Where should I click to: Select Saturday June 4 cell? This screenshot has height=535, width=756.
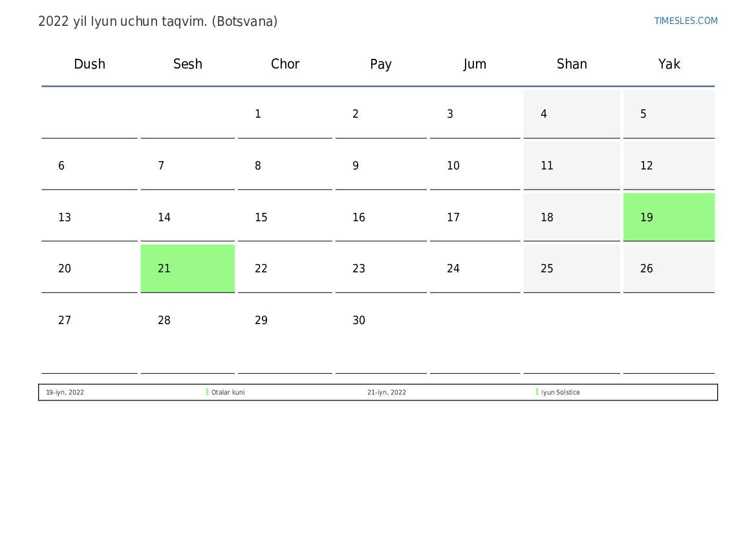click(x=572, y=115)
